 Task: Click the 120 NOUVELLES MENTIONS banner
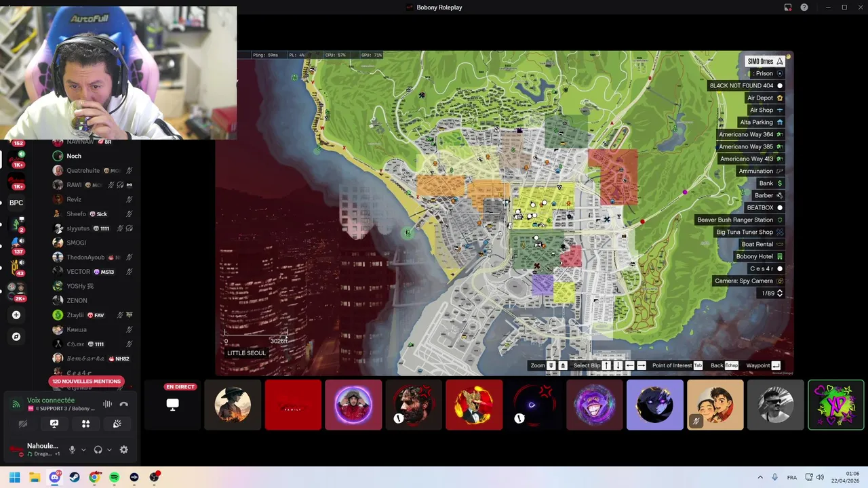pyautogui.click(x=86, y=381)
